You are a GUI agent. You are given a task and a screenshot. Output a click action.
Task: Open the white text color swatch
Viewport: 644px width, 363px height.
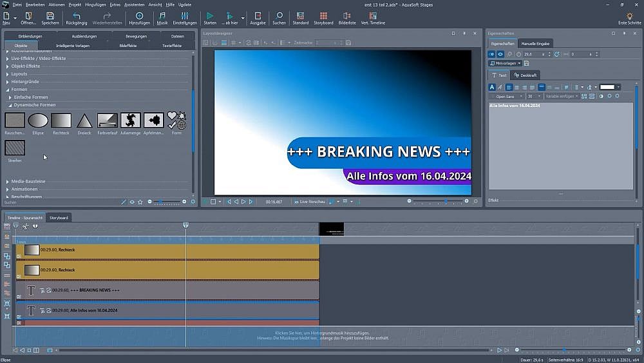pyautogui.click(x=609, y=87)
